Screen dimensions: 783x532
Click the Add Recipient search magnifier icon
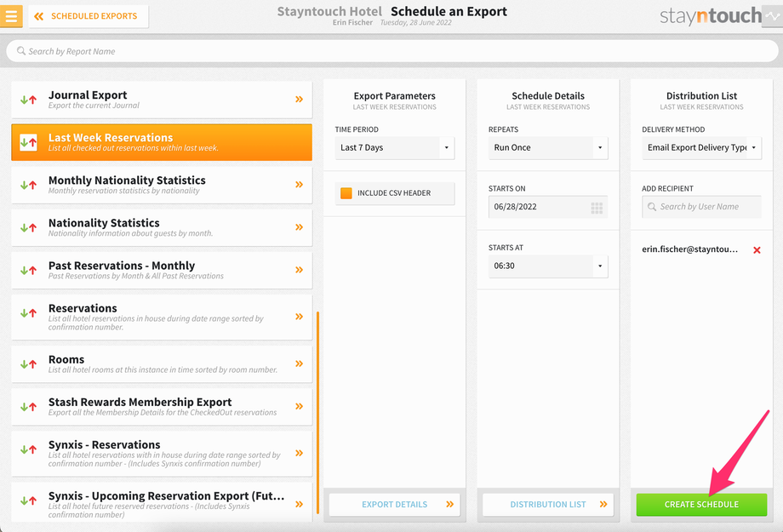[x=652, y=207]
